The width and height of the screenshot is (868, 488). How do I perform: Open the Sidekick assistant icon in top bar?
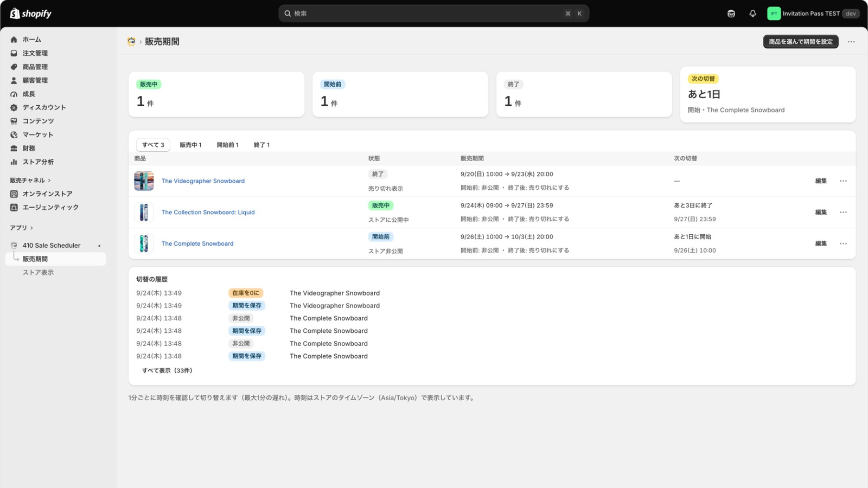pos(731,14)
